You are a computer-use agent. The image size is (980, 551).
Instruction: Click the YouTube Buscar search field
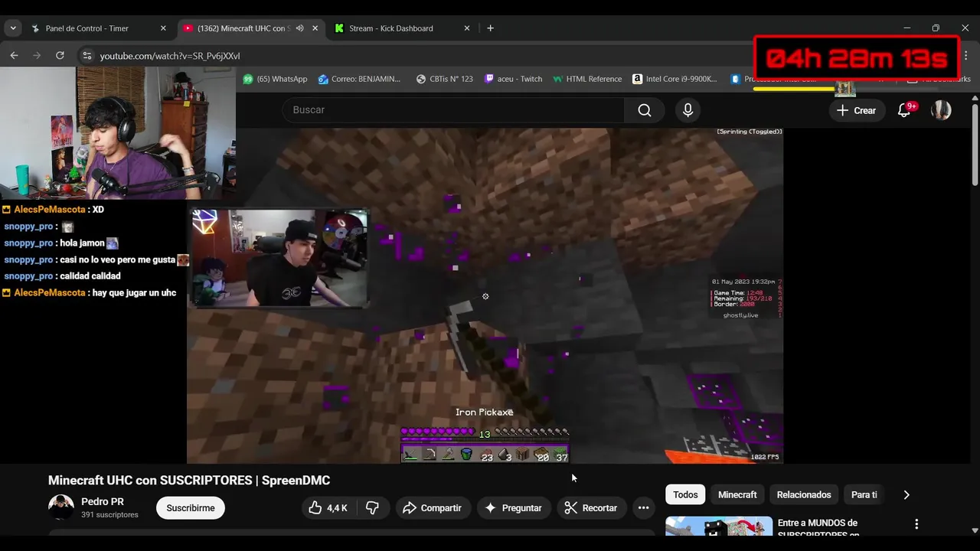click(453, 110)
